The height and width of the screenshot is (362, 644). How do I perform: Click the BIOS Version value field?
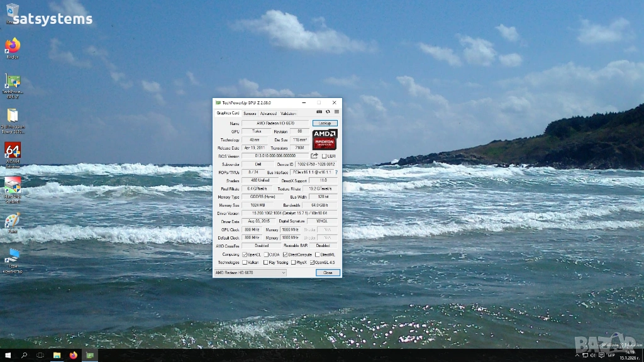point(275,156)
